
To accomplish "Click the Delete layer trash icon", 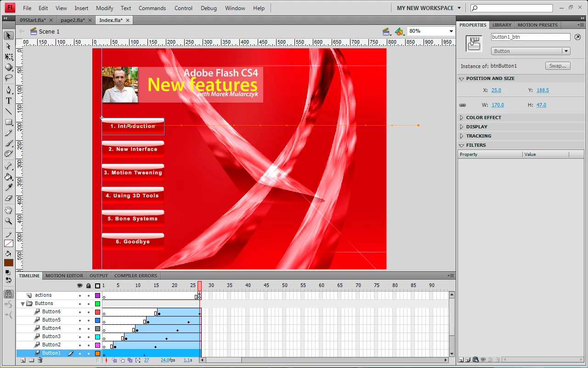I will point(40,360).
